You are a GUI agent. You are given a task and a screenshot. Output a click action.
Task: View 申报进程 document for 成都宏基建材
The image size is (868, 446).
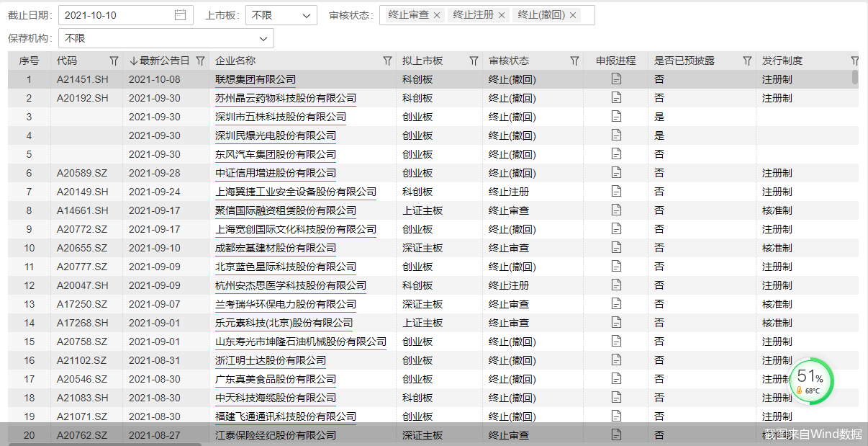pos(616,248)
